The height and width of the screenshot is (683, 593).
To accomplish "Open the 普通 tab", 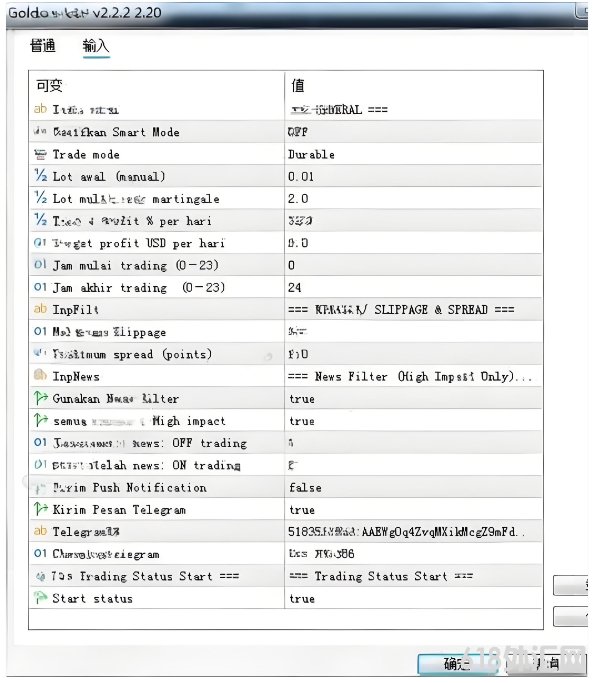I will click(43, 46).
